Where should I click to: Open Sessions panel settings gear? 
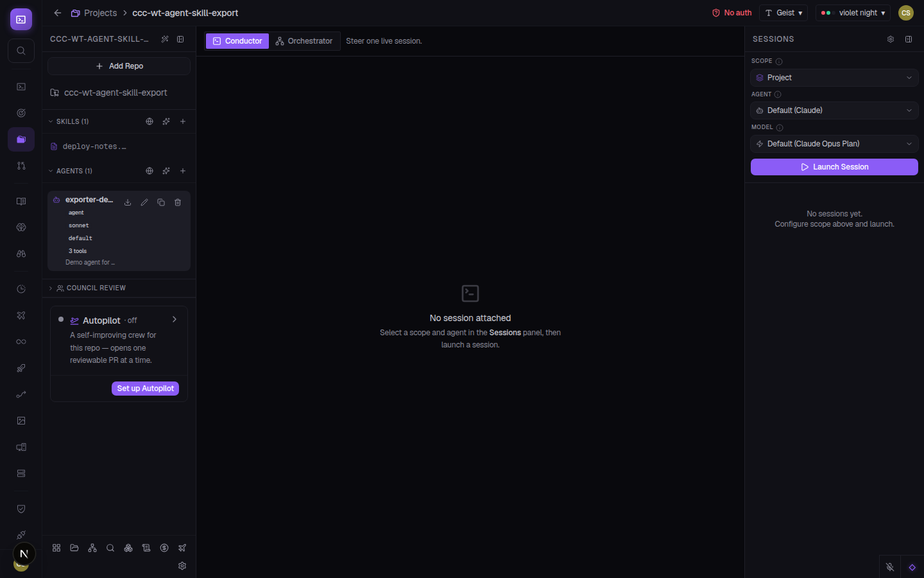tap(891, 39)
